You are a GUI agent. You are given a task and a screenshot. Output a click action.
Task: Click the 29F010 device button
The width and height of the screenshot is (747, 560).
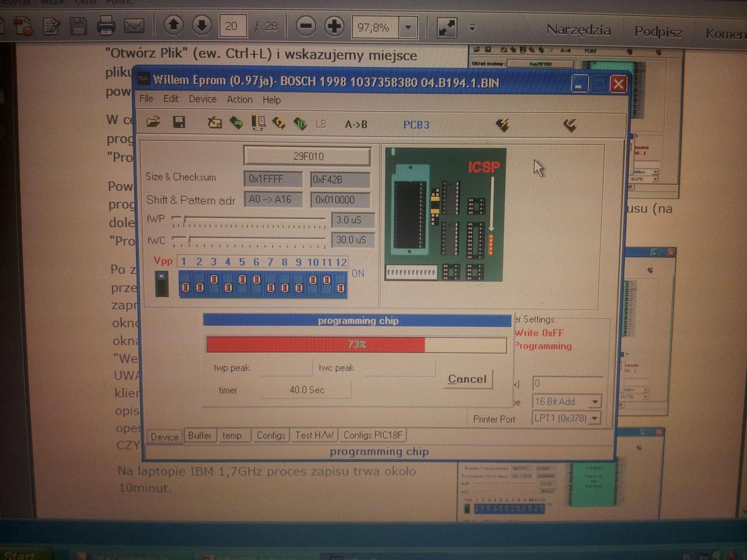coord(308,156)
